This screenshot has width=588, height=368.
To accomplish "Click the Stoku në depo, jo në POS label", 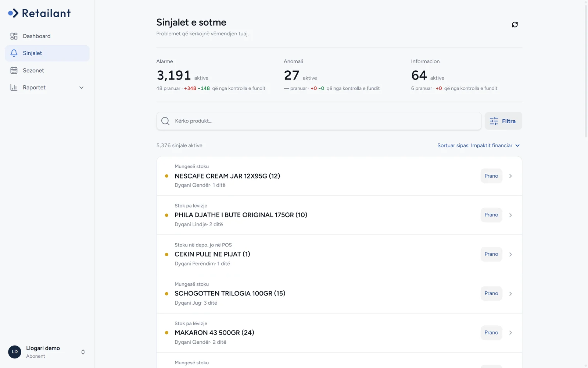I will (x=203, y=245).
